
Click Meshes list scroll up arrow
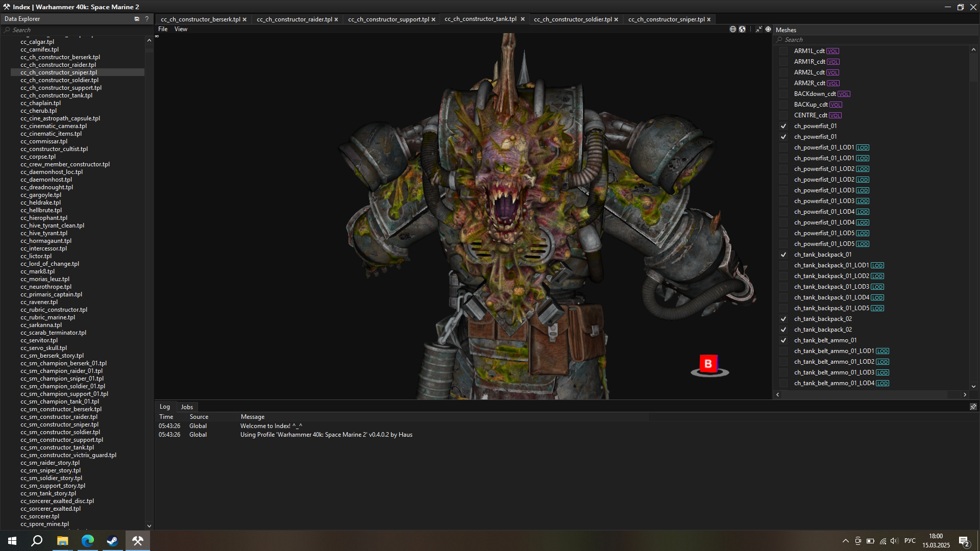coord(973,50)
